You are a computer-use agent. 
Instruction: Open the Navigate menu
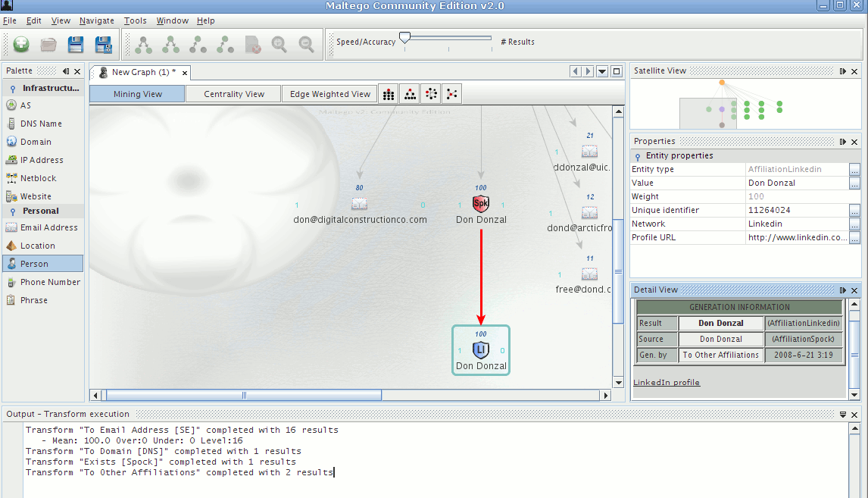point(96,20)
